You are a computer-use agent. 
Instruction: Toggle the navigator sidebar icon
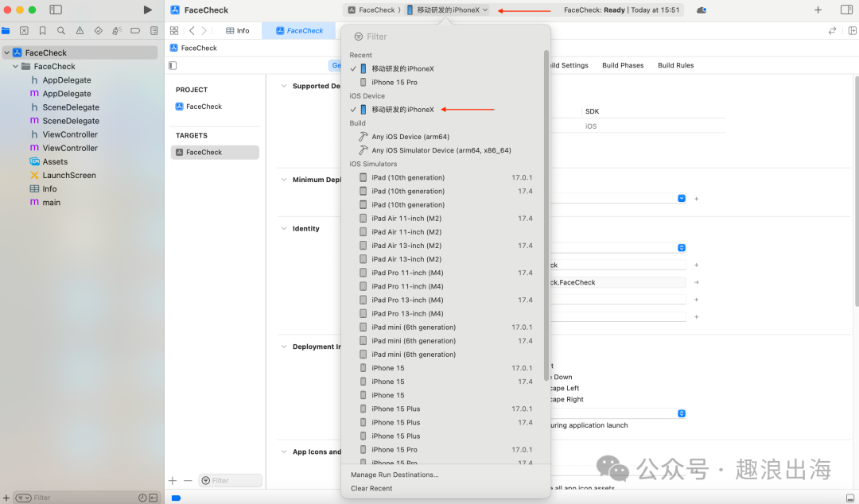point(56,10)
